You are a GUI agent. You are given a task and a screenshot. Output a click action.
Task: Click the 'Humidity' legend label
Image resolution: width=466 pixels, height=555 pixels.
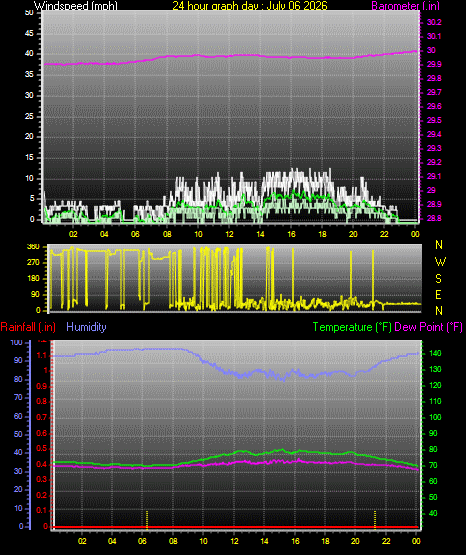(x=86, y=327)
